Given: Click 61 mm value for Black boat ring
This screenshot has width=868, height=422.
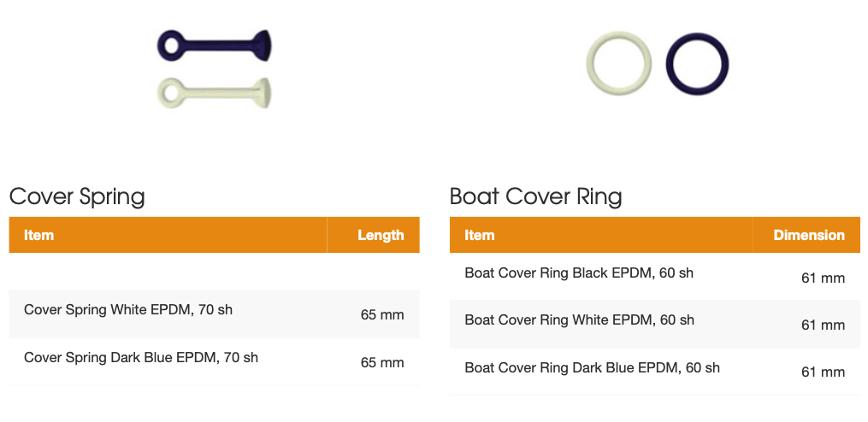Looking at the screenshot, I should pos(824,278).
